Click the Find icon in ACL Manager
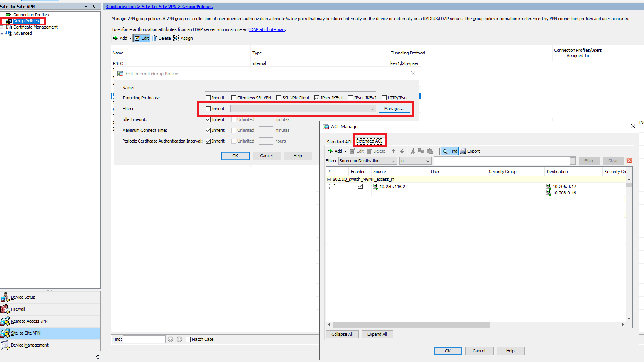This screenshot has width=644, height=362. [x=449, y=151]
